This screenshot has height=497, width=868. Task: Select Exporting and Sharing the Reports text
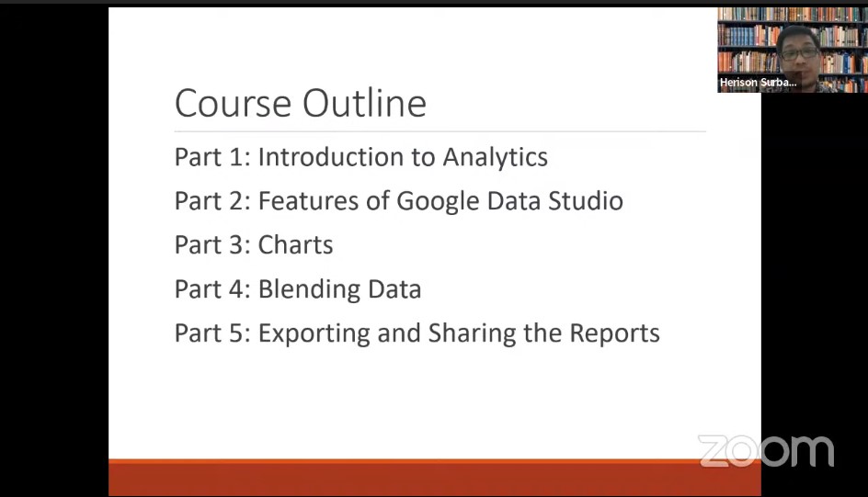459,333
